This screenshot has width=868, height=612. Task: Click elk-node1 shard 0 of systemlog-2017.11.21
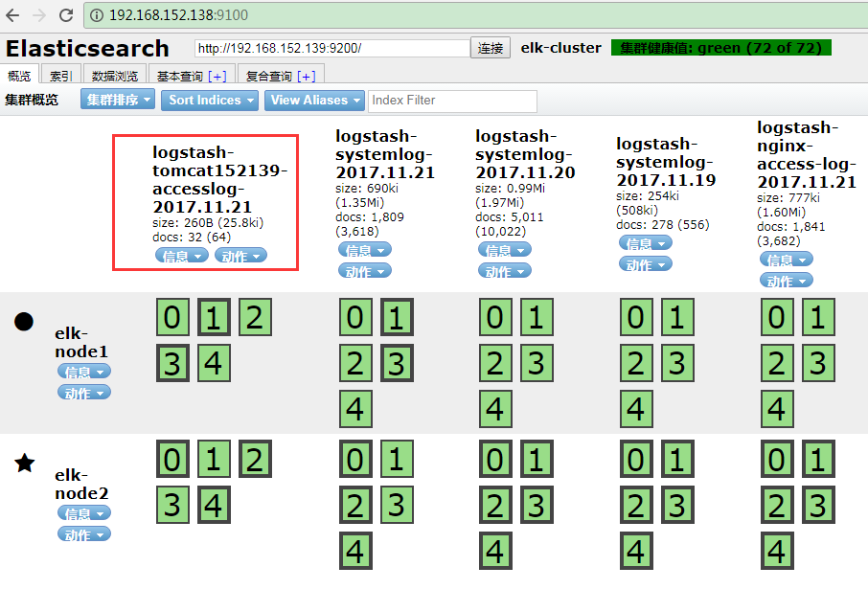tap(355, 317)
